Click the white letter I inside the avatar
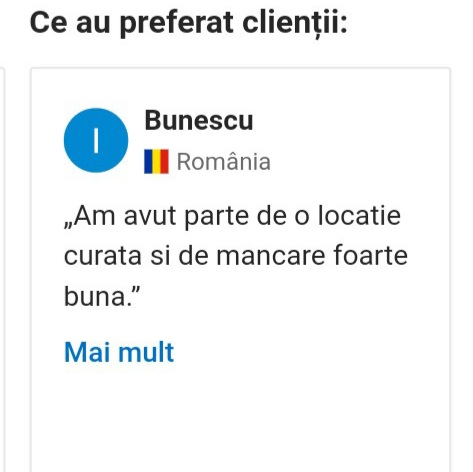Screen dimensions: 473x472 tap(96, 141)
